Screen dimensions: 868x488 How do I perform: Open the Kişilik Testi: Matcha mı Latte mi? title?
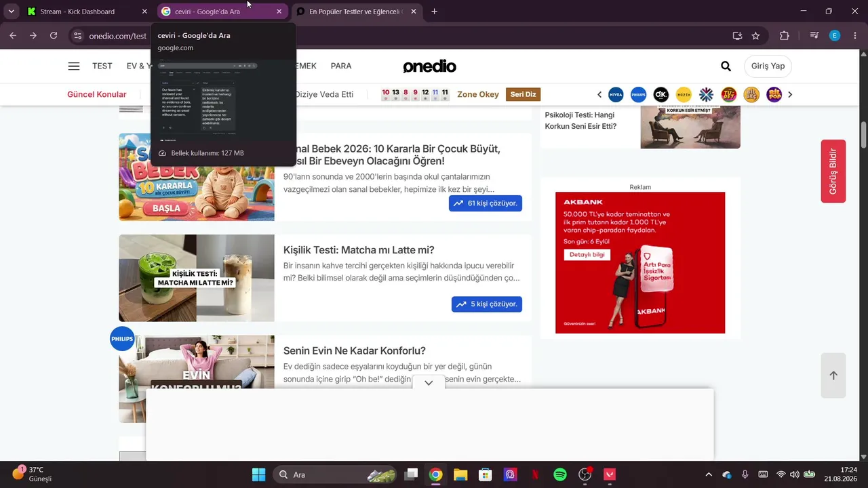[x=359, y=250]
